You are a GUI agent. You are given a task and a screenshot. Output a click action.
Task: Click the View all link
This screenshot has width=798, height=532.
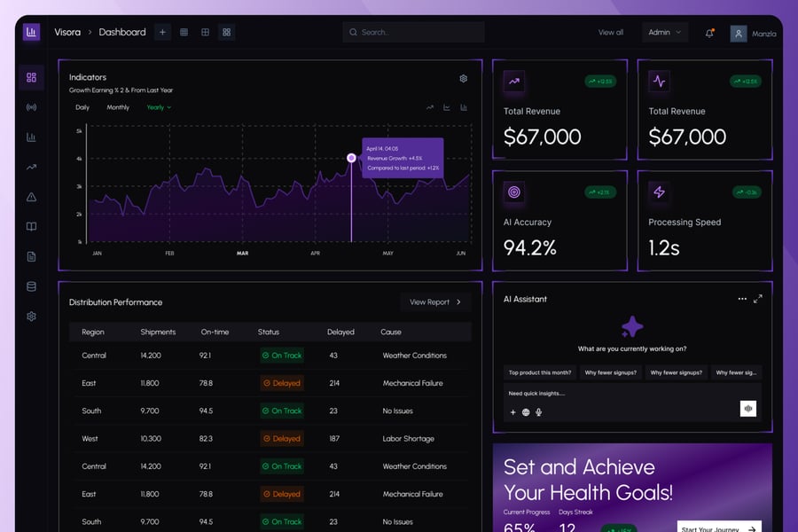point(611,32)
